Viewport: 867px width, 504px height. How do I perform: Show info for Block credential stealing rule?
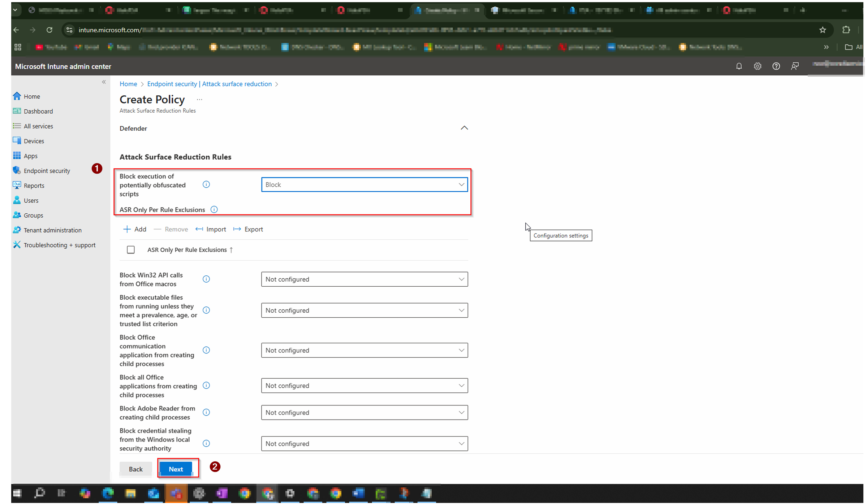point(206,443)
